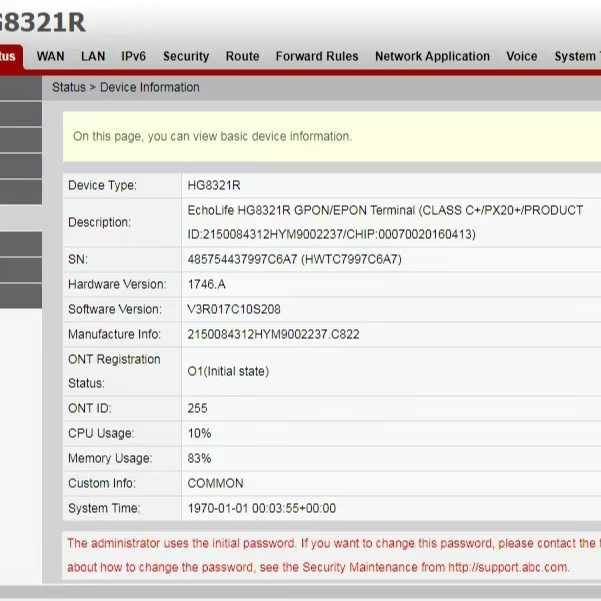
Task: Open the LAN tab
Action: click(x=93, y=57)
